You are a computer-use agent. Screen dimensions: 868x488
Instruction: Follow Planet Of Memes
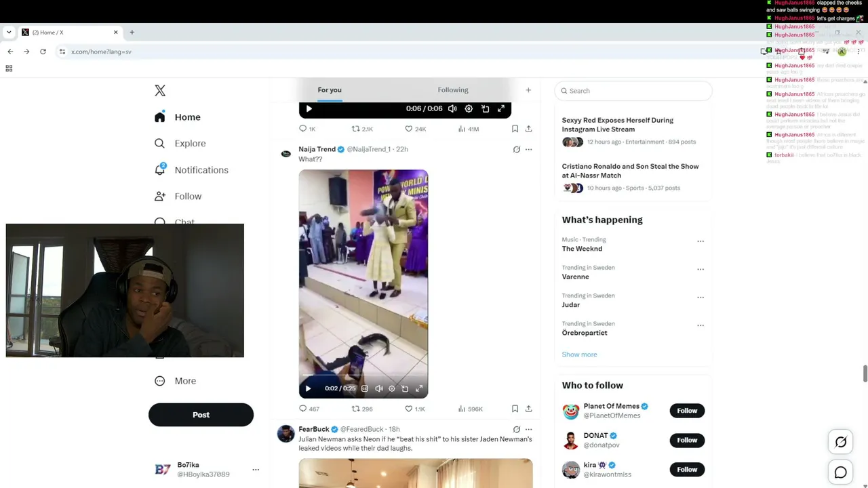point(687,411)
